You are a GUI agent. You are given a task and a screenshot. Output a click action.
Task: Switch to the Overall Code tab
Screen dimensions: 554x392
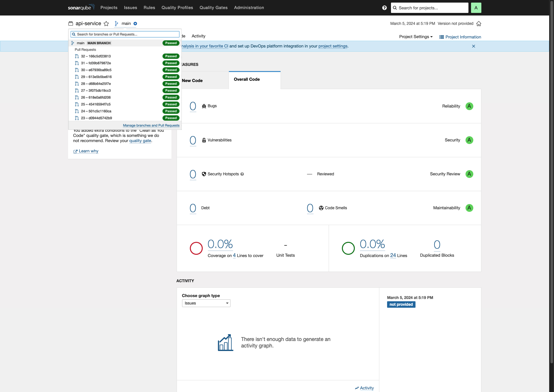pyautogui.click(x=246, y=79)
